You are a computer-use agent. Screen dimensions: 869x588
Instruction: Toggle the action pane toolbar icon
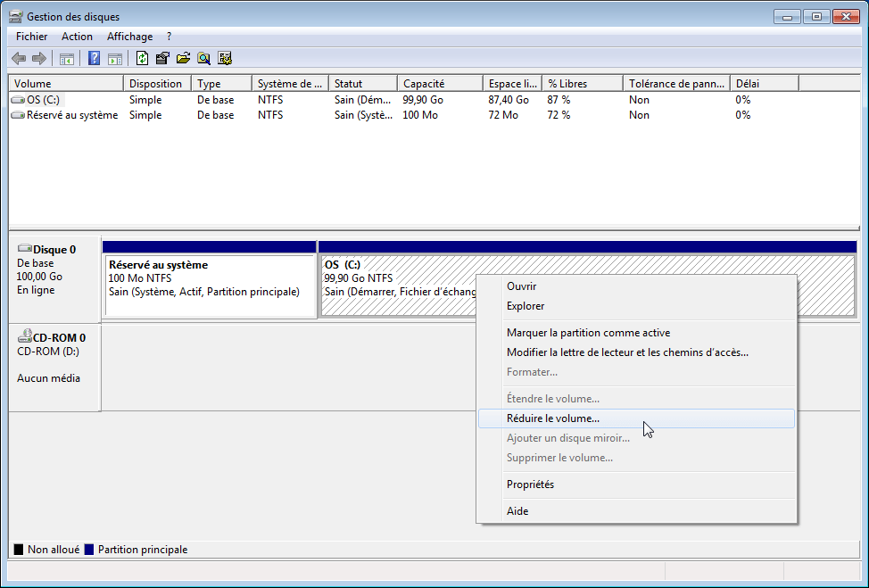[115, 58]
